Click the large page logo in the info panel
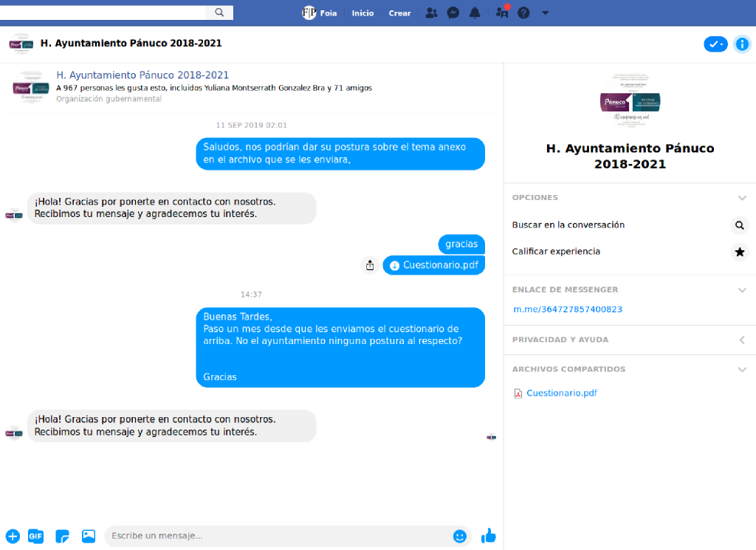 (630, 100)
